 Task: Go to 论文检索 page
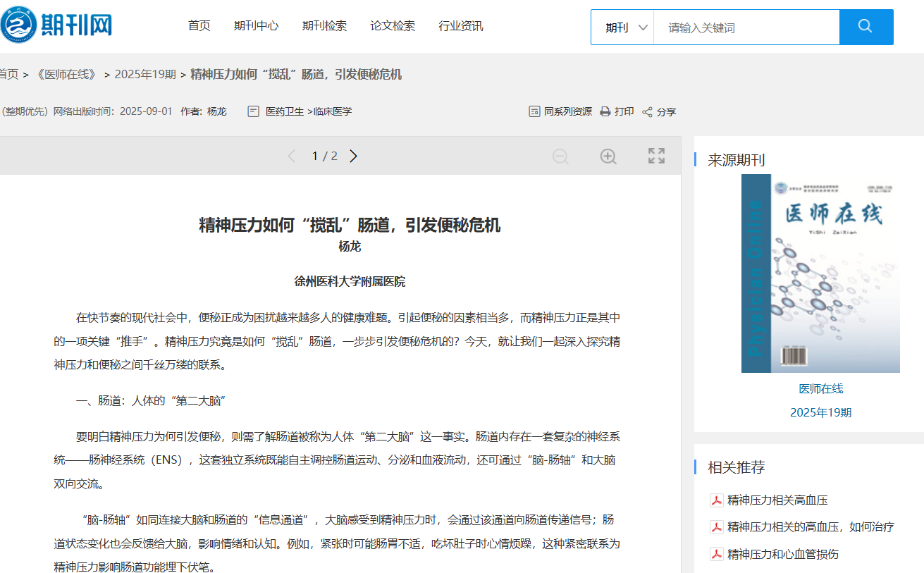(x=393, y=26)
